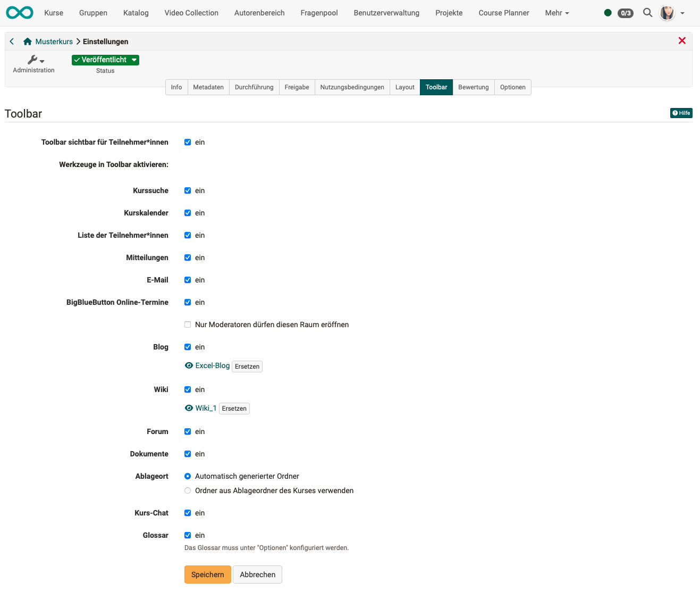Viewport: 700px width, 591px height.
Task: Open the Freigabe tab
Action: click(x=297, y=87)
